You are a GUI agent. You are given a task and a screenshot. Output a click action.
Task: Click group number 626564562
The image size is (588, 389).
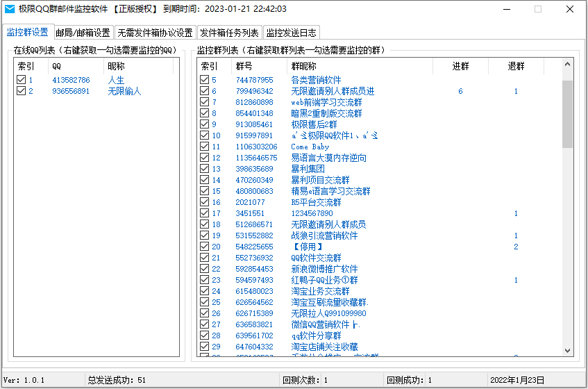pyautogui.click(x=254, y=302)
